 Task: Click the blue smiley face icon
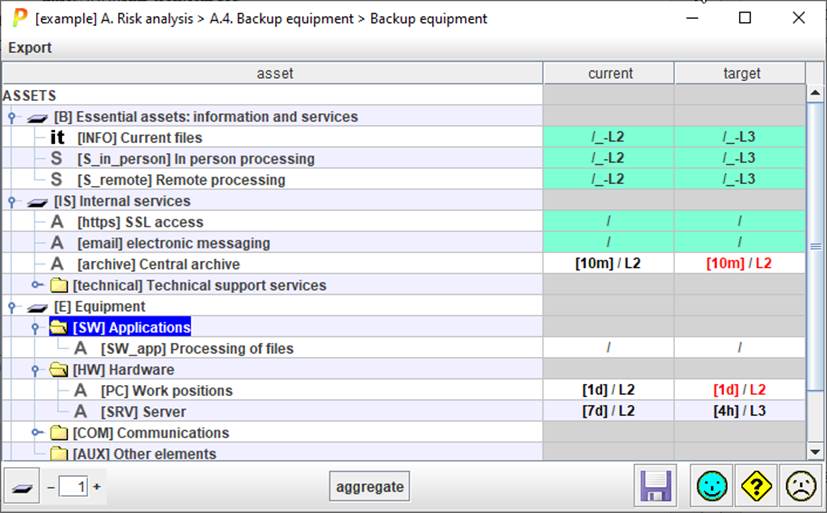(713, 487)
